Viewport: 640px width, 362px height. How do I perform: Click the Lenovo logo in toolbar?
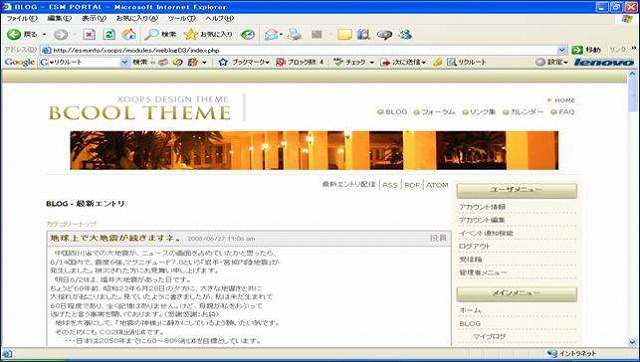[x=604, y=62]
